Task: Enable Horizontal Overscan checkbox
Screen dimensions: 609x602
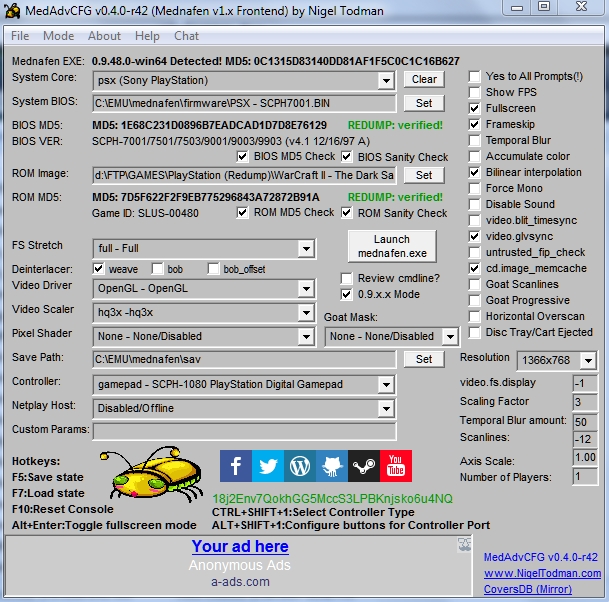Action: coord(475,317)
